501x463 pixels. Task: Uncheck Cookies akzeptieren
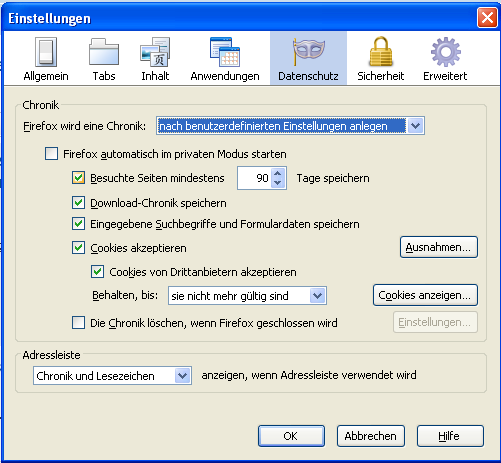click(x=78, y=248)
